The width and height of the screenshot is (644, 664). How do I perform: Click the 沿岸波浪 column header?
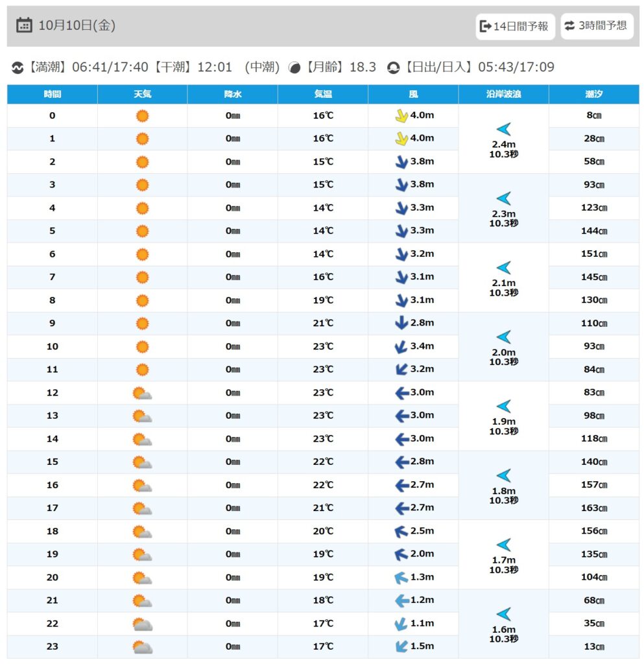click(x=503, y=95)
